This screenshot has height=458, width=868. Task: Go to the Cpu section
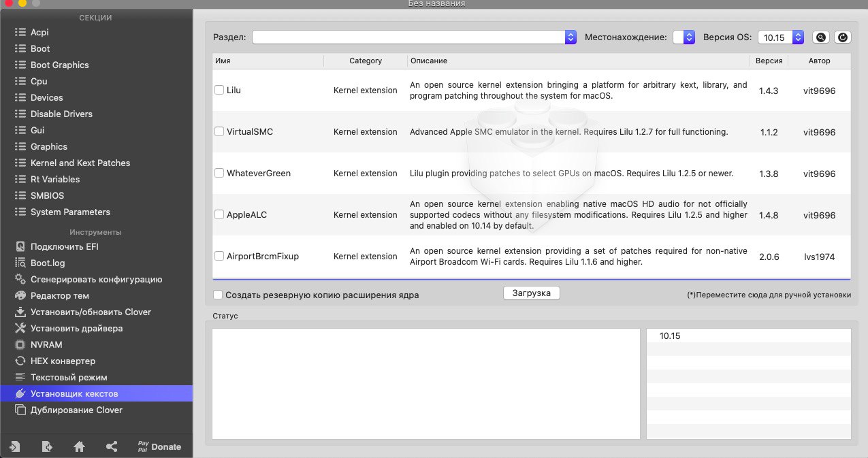click(x=39, y=81)
